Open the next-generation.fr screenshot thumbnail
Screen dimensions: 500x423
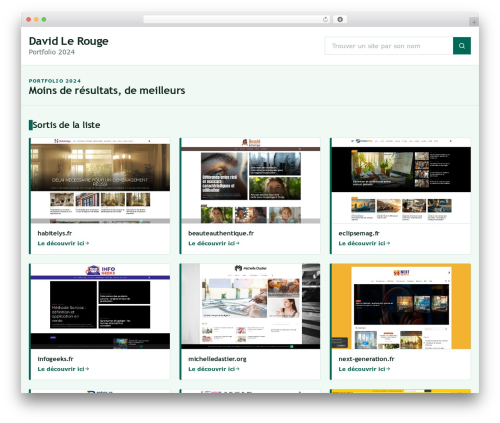pyautogui.click(x=401, y=306)
